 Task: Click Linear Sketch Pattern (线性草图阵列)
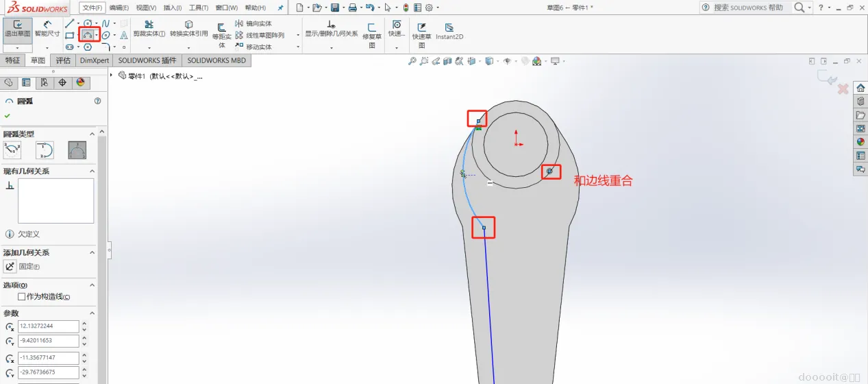(x=260, y=35)
